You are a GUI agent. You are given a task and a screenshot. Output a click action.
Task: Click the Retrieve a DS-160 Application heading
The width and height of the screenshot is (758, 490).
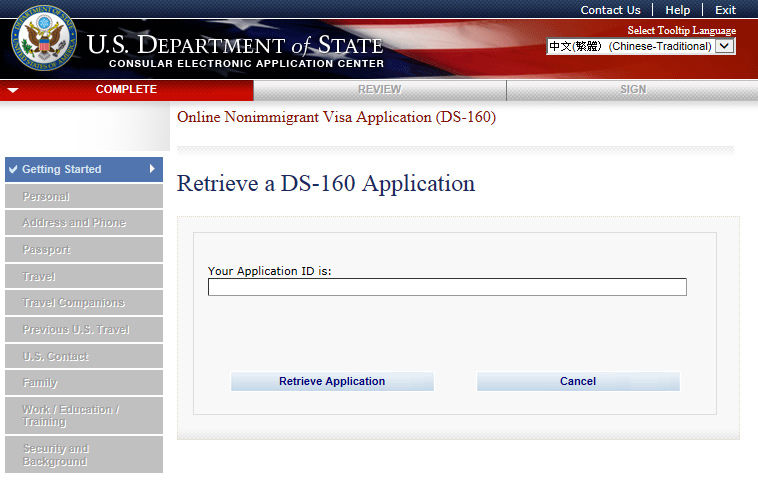click(x=326, y=184)
